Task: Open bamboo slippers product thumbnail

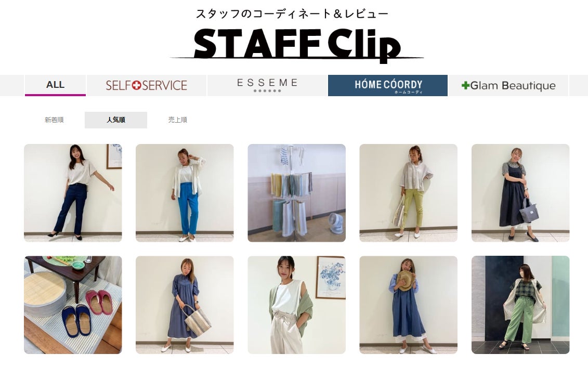Action: pyautogui.click(x=73, y=305)
